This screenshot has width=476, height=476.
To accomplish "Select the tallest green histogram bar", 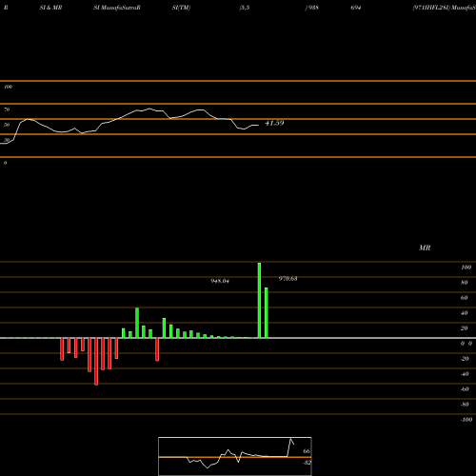I will pyautogui.click(x=259, y=300).
